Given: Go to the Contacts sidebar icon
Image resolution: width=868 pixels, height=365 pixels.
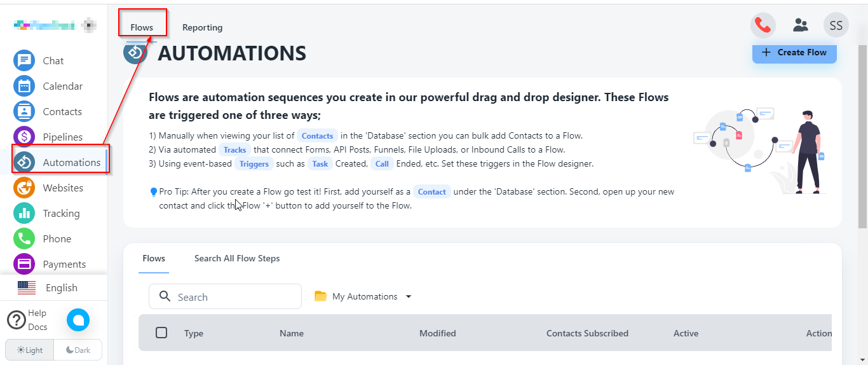Looking at the screenshot, I should click(x=24, y=112).
